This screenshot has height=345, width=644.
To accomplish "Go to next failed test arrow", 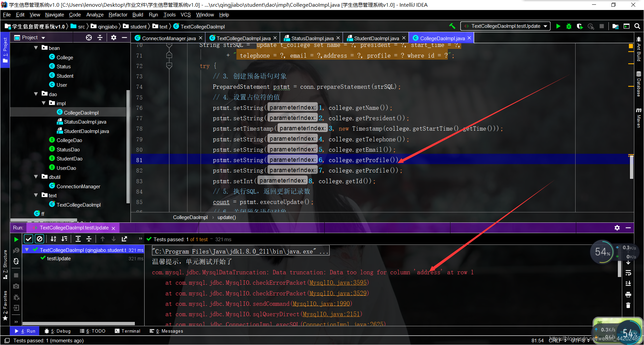I will 114,239.
